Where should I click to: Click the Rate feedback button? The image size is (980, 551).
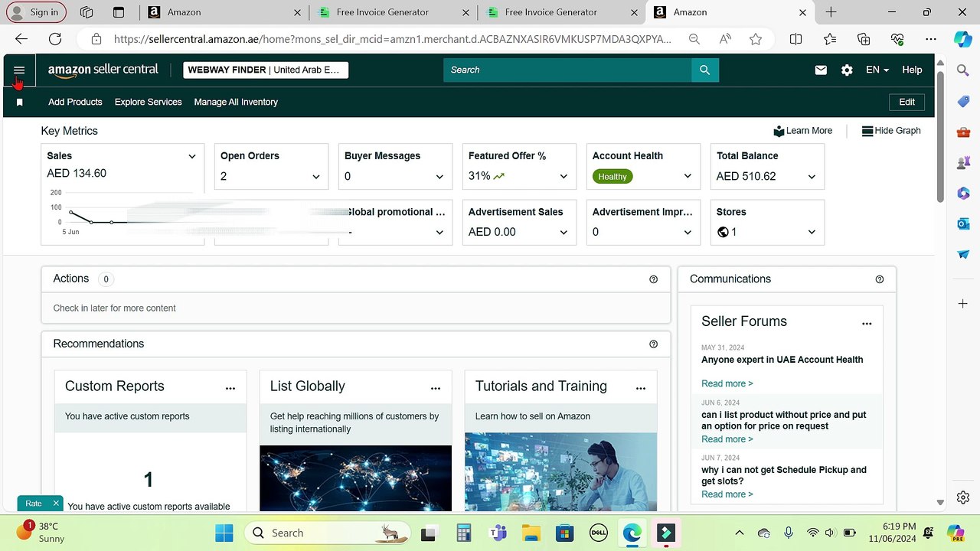click(33, 504)
